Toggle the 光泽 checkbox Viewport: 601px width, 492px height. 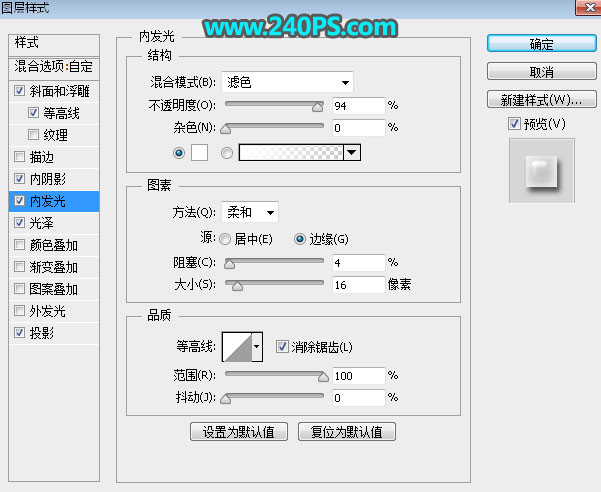coord(19,223)
